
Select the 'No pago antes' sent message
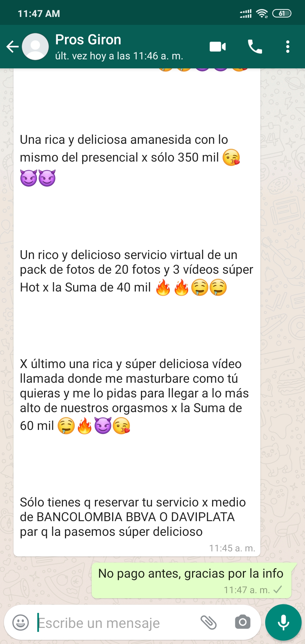click(191, 581)
